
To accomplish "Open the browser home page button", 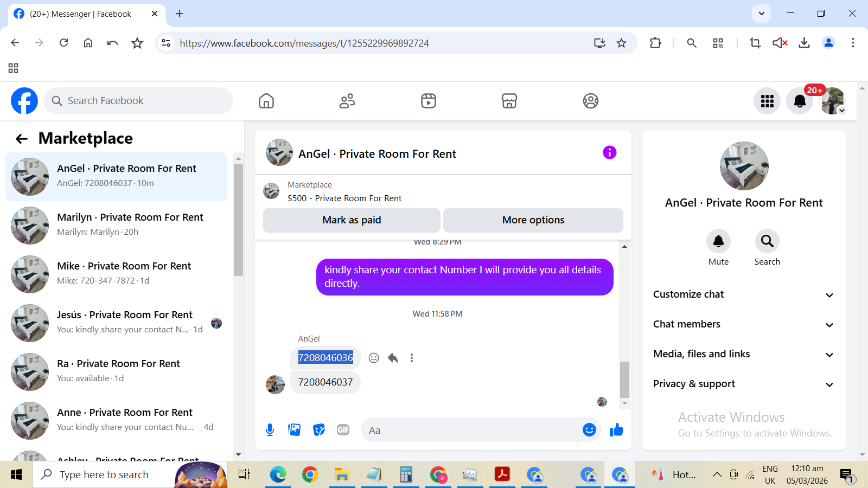I will pos(88,43).
